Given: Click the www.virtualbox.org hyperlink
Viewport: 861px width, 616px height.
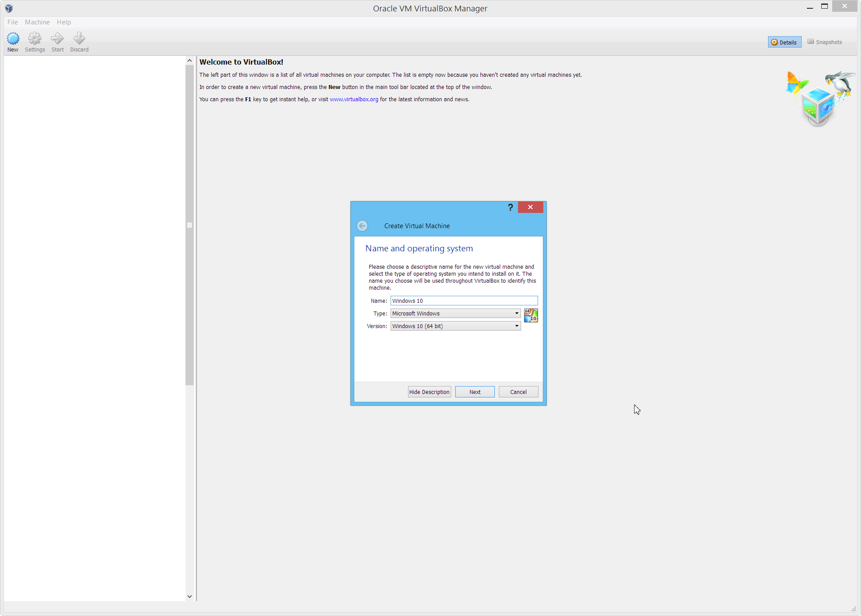Looking at the screenshot, I should [x=354, y=99].
